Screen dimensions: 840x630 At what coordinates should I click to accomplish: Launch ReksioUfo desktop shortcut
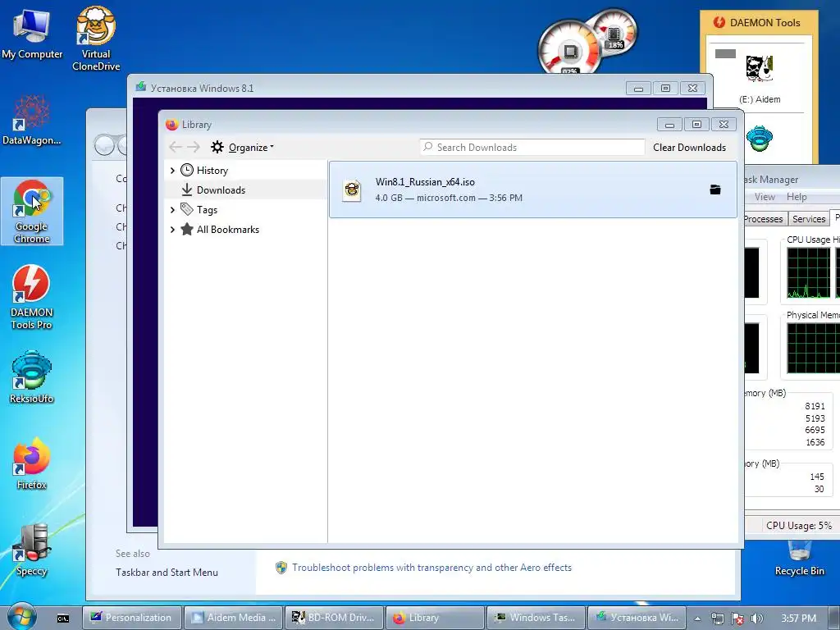pyautogui.click(x=32, y=377)
